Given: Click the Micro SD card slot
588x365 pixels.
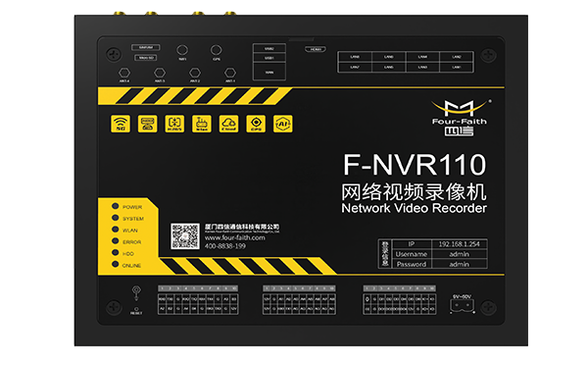Looking at the screenshot, I should [x=146, y=58].
